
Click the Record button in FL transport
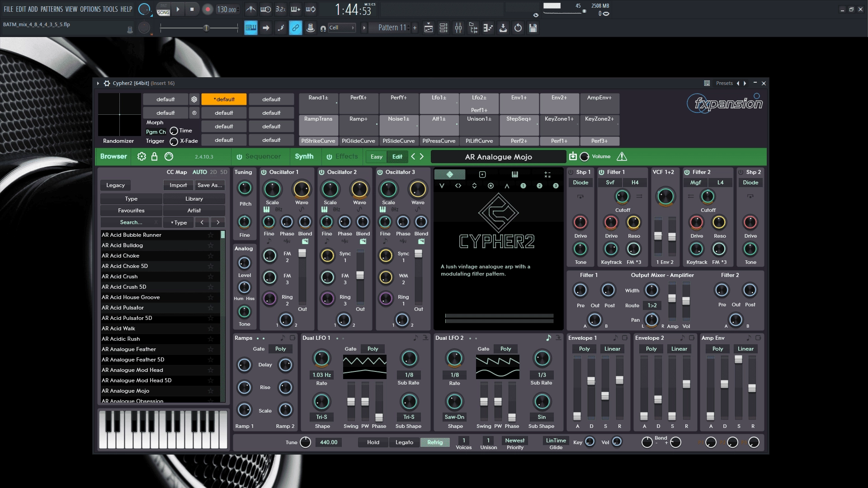(x=208, y=9)
